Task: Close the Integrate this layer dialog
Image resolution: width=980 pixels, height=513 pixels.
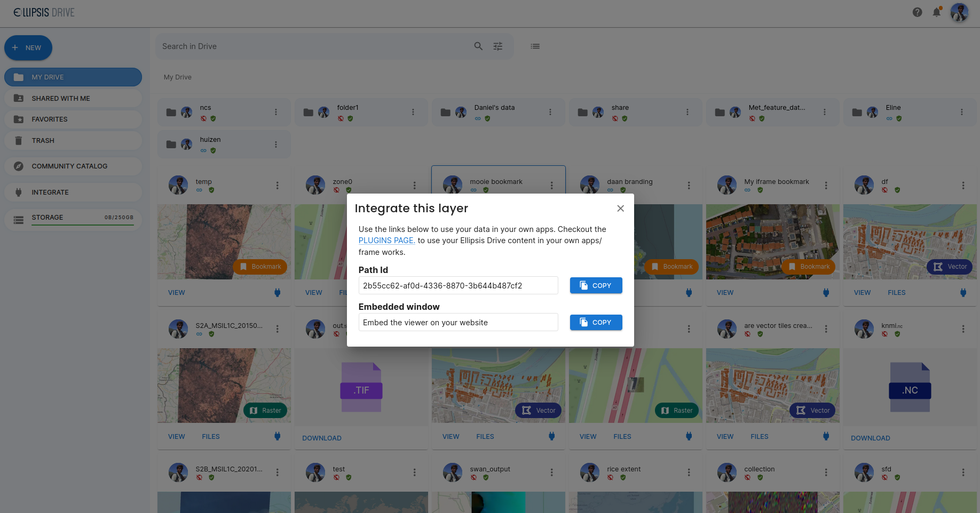Action: [x=620, y=209]
